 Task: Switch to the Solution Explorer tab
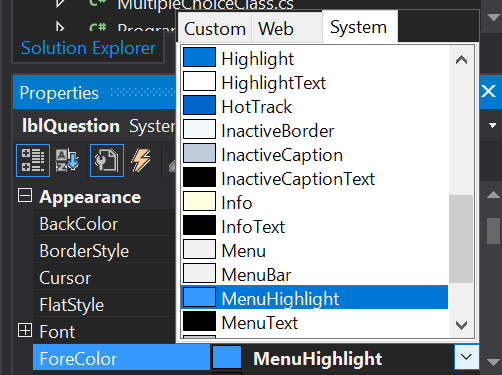88,48
